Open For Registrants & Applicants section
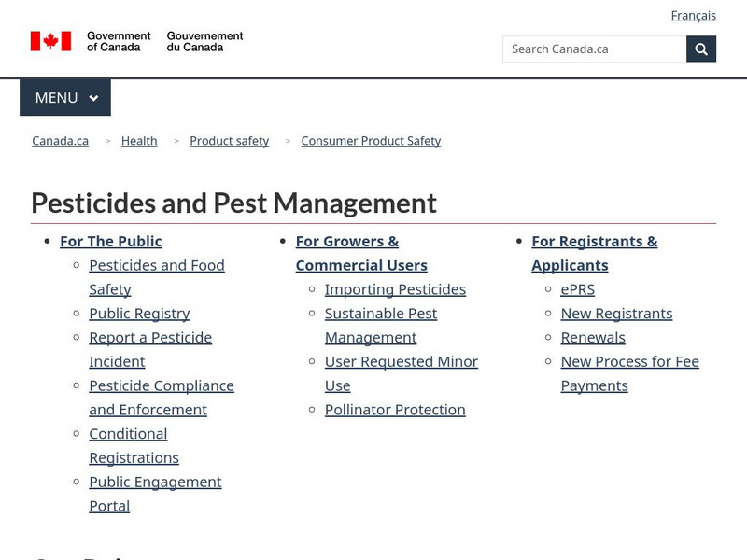The width and height of the screenshot is (747, 560). (x=594, y=253)
